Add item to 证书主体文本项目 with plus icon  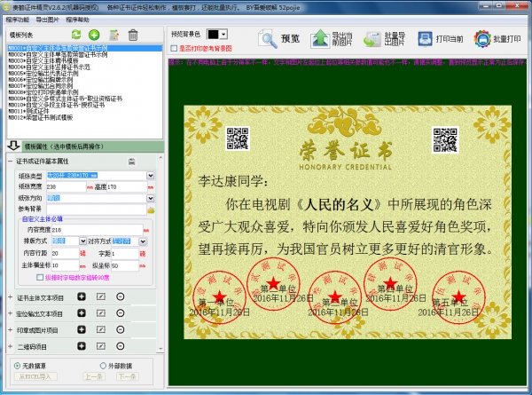[81, 296]
